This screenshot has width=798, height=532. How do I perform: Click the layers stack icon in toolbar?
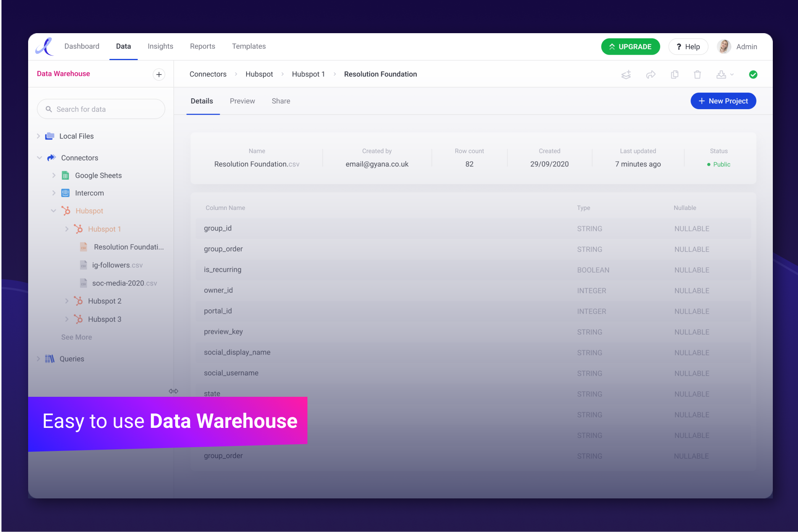[626, 74]
